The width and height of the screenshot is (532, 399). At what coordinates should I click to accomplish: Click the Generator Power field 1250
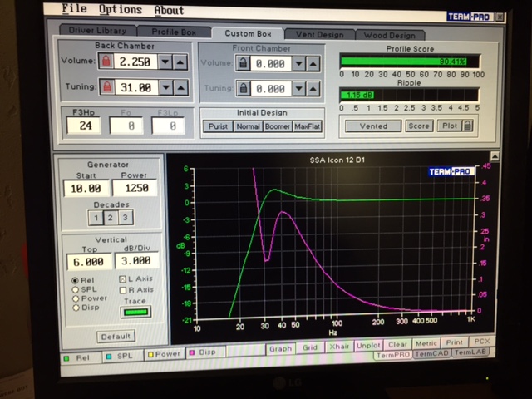[x=135, y=188]
